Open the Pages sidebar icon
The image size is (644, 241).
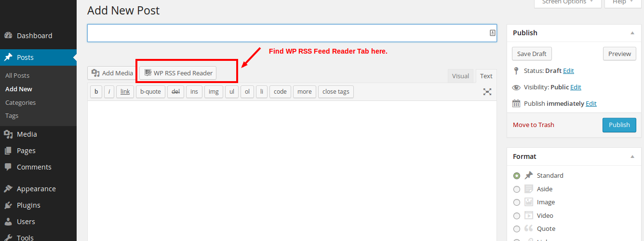8,151
